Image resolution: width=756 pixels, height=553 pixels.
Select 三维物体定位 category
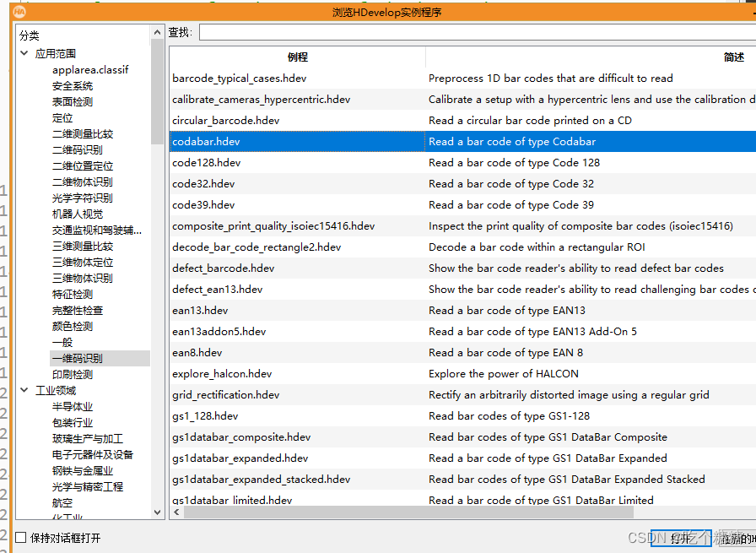(x=83, y=262)
